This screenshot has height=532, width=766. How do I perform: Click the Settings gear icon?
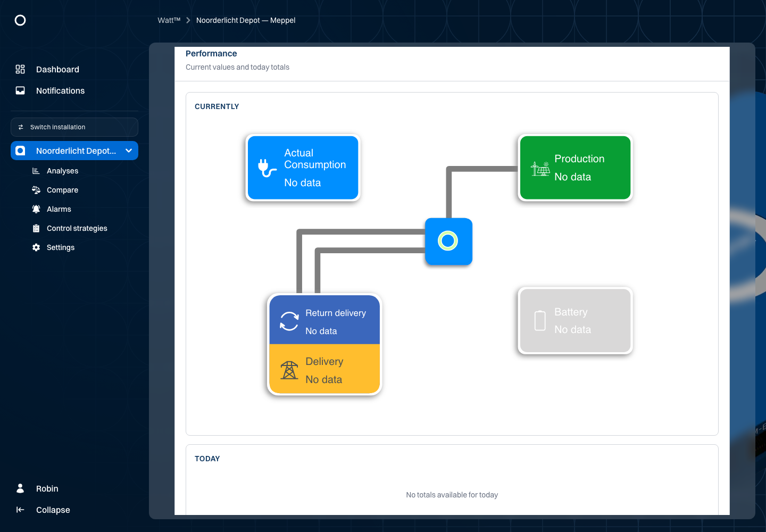[36, 247]
